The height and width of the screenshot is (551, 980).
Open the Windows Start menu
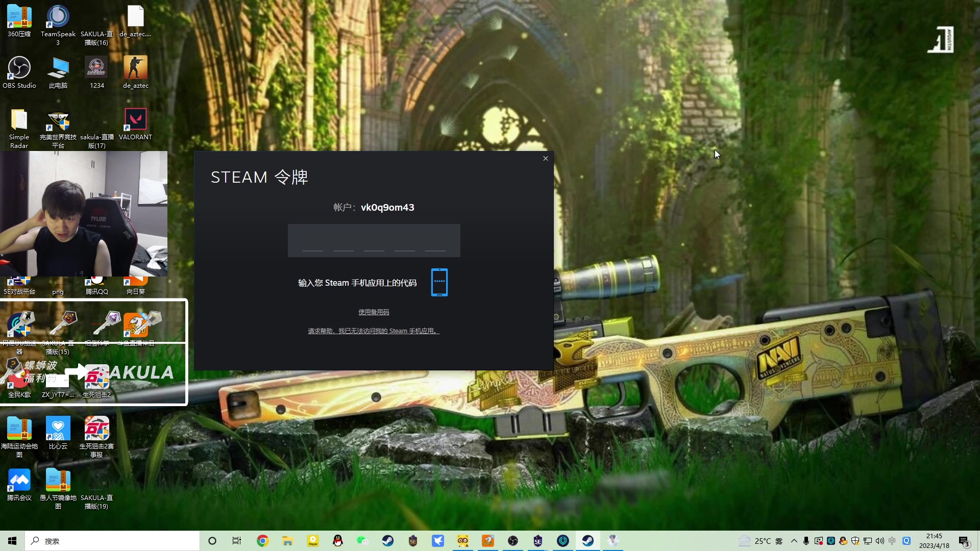tap(12, 541)
